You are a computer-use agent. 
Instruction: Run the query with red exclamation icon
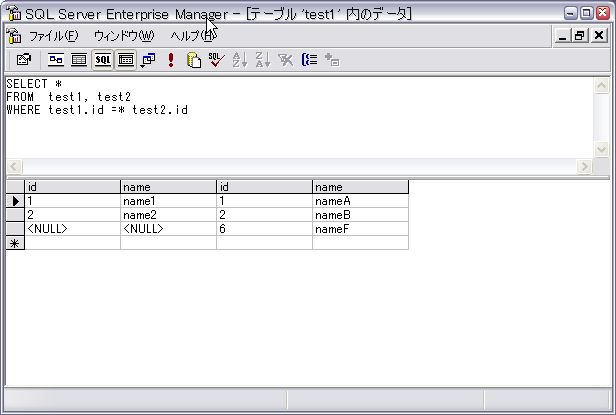pos(171,60)
